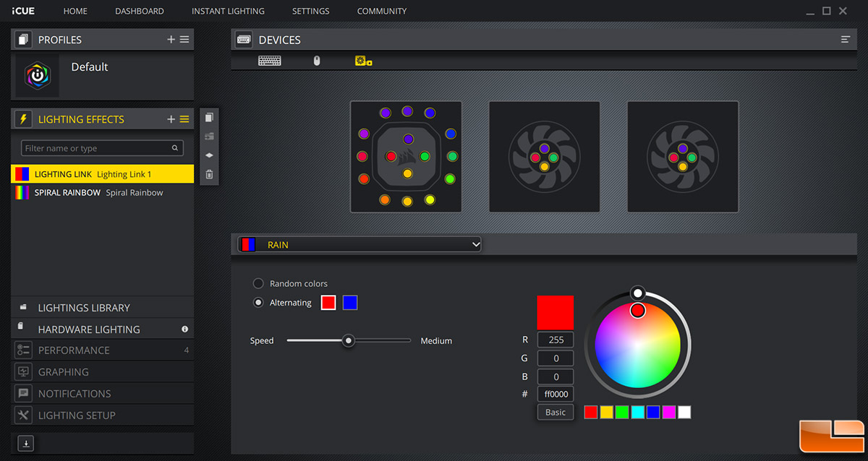Select pump center red LED
This screenshot has width=868, height=461.
[391, 156]
